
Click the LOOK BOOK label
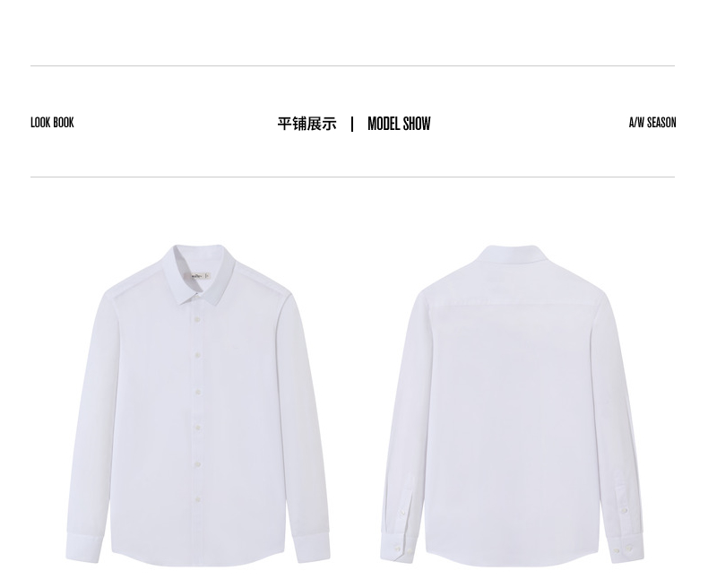click(x=52, y=123)
